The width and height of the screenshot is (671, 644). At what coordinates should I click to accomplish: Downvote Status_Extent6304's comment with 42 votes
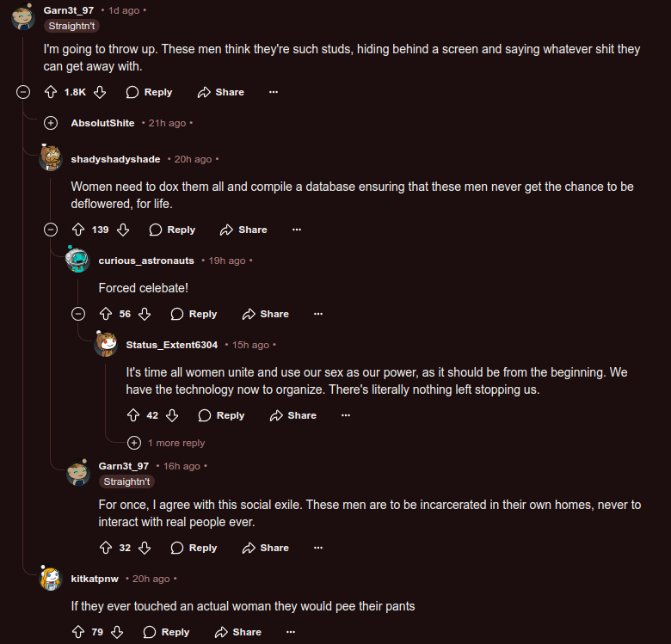click(172, 415)
